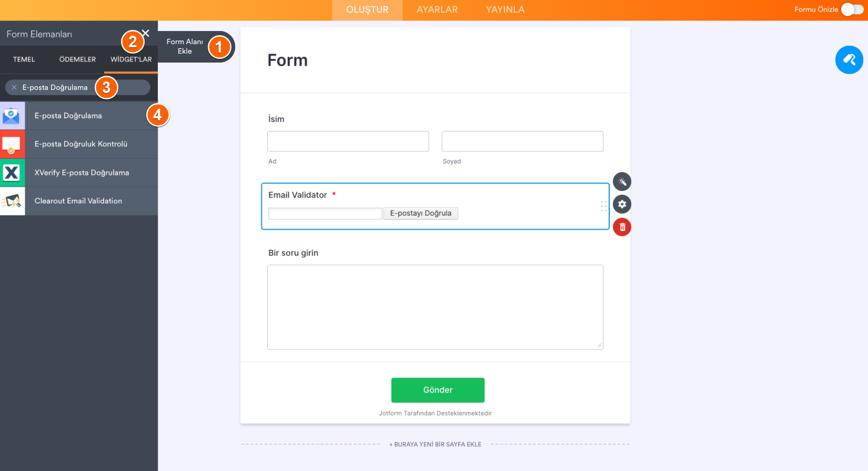868x471 pixels.
Task: Toggle Formu Önizle preview switch
Action: point(852,9)
